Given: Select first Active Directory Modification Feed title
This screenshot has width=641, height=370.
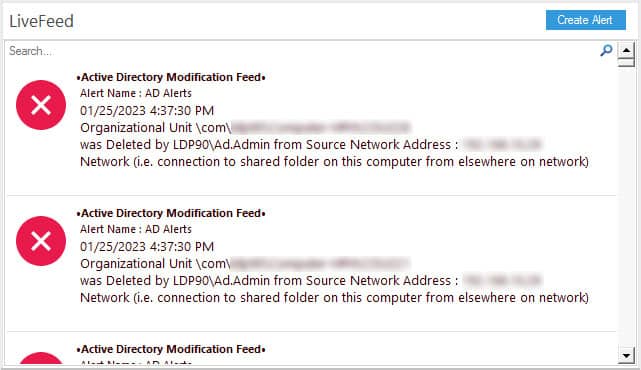Looking at the screenshot, I should (171, 77).
